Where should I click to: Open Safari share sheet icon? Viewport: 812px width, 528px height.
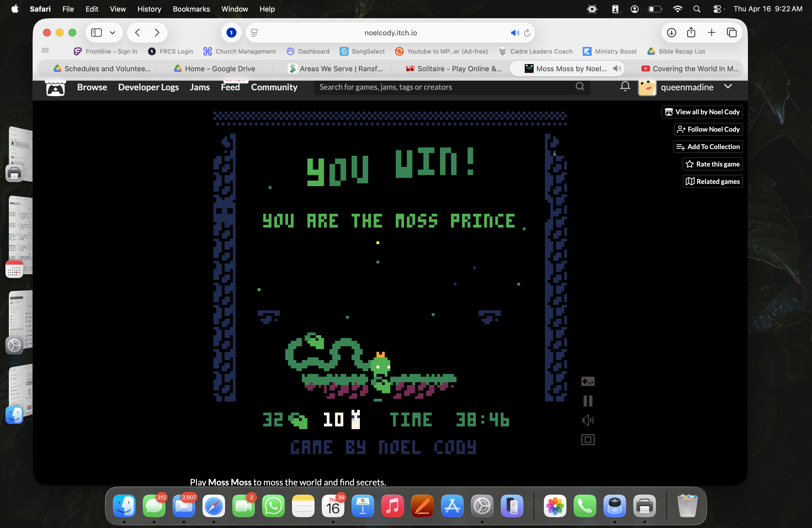(691, 33)
